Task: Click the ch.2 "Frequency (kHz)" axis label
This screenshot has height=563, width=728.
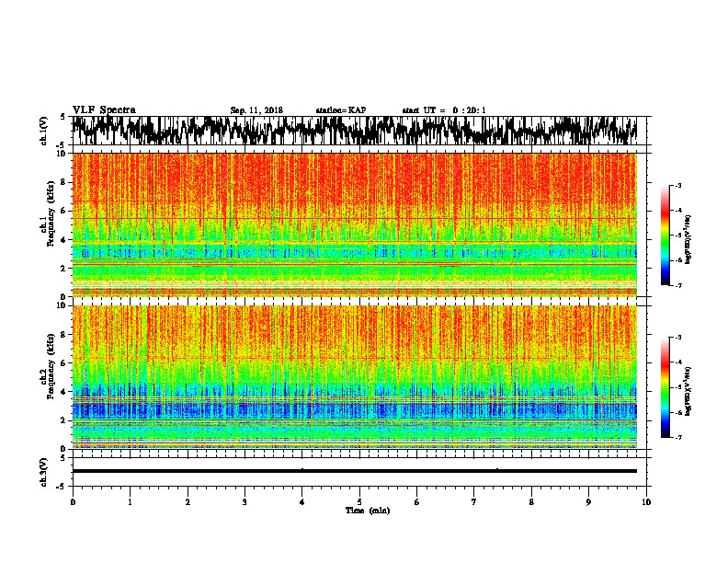Action: coord(51,366)
